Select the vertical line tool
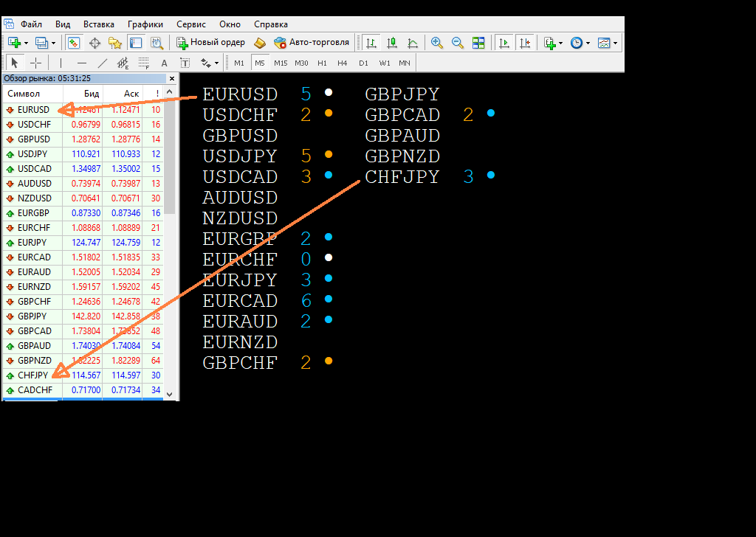The width and height of the screenshot is (756, 537). (x=61, y=63)
